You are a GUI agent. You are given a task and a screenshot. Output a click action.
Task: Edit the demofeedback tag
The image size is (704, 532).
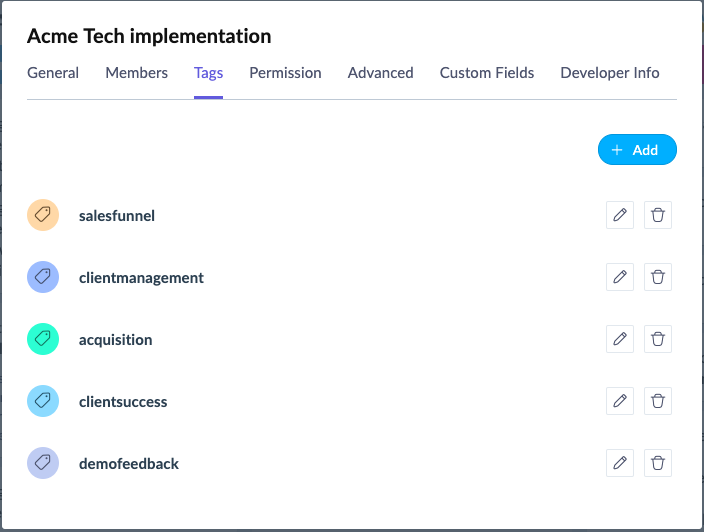(x=620, y=463)
